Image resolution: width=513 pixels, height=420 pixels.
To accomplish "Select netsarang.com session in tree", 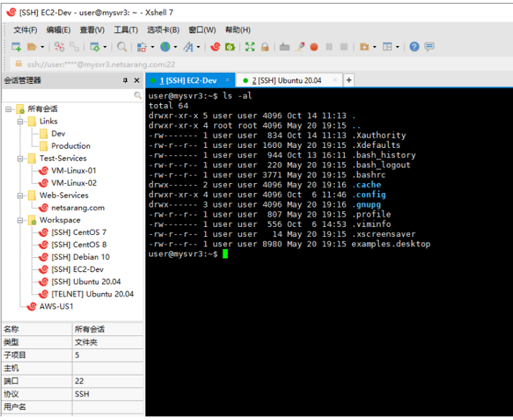I will pyautogui.click(x=78, y=207).
